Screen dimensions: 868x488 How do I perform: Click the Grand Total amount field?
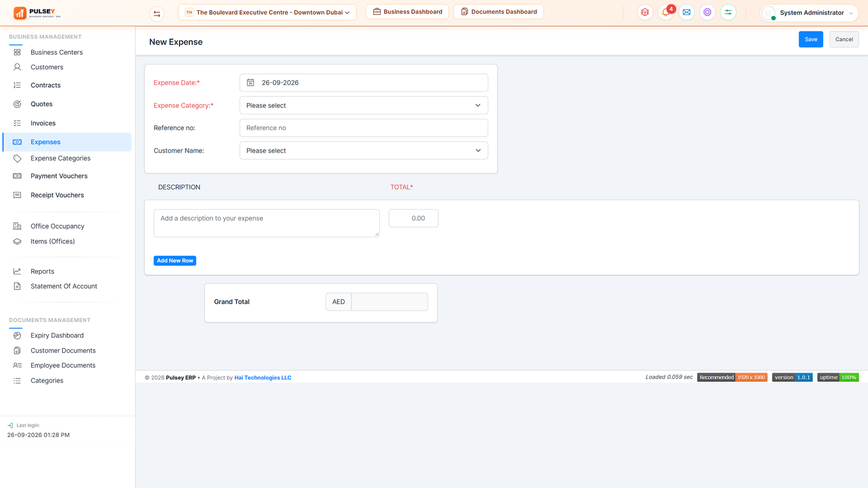[390, 302]
